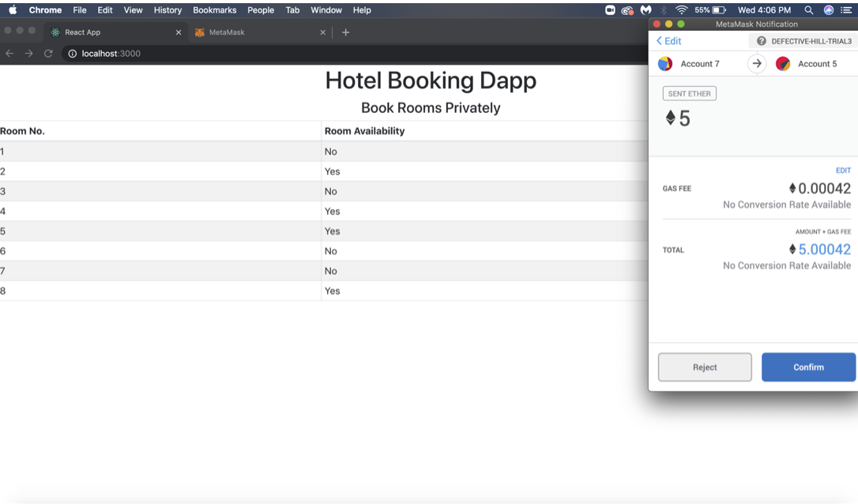The image size is (858, 504).
Task: Select the Account 5 identicon
Action: click(785, 64)
